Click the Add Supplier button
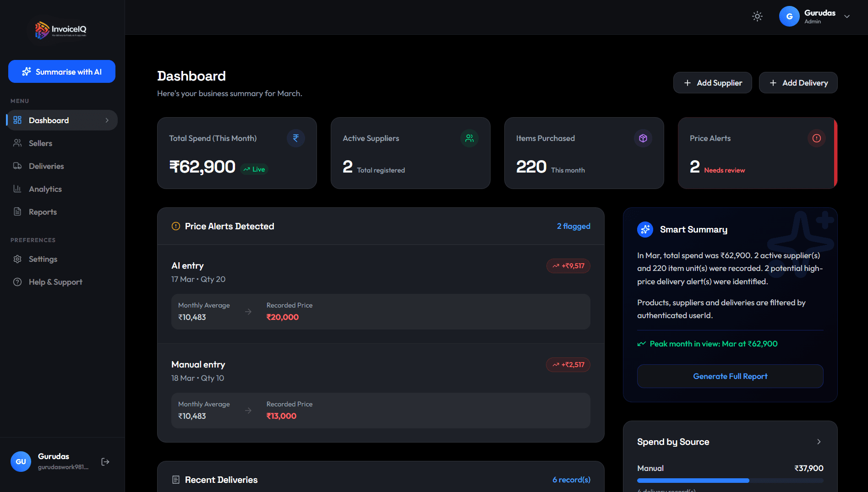Screen dimensions: 868x492 coord(712,83)
